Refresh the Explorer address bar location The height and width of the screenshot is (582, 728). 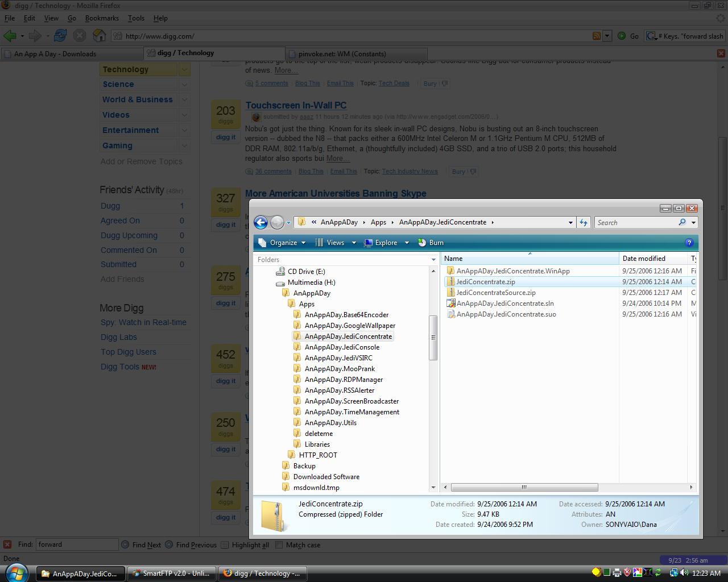[x=583, y=223]
